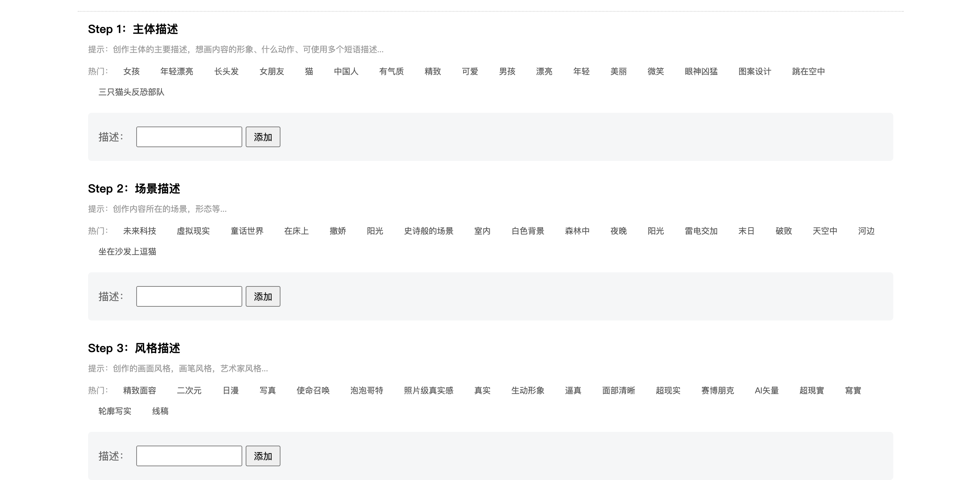
Task: Select the AI矢量 style tag
Action: (x=766, y=391)
